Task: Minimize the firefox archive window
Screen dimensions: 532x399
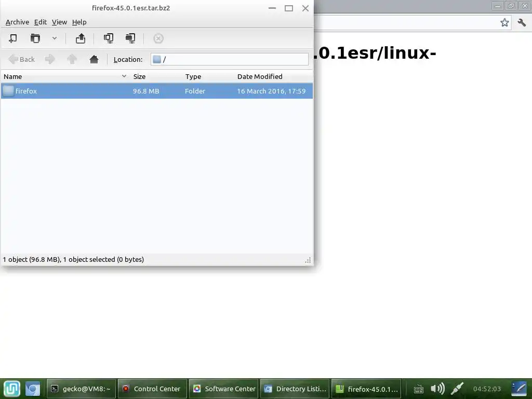Action: (272, 8)
